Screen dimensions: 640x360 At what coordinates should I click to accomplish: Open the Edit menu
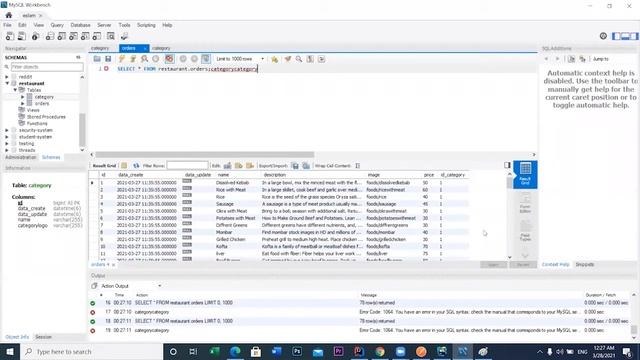coord(22,25)
